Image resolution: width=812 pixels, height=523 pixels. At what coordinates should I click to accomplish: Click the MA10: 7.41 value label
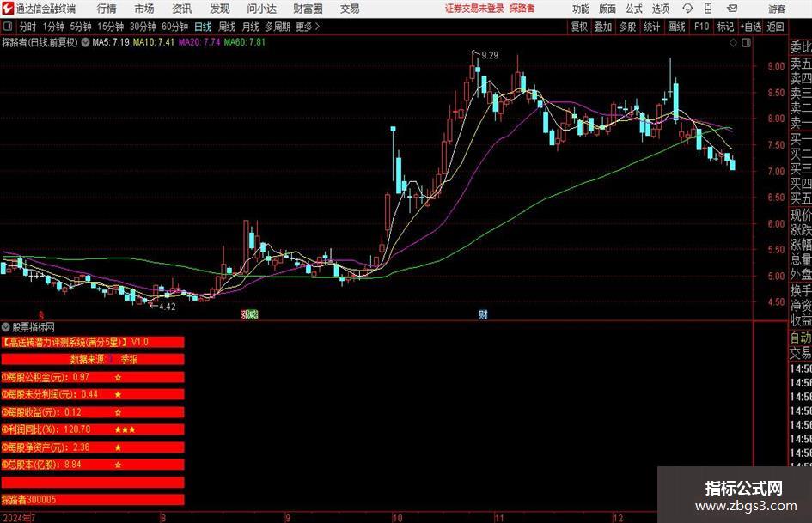click(x=153, y=42)
